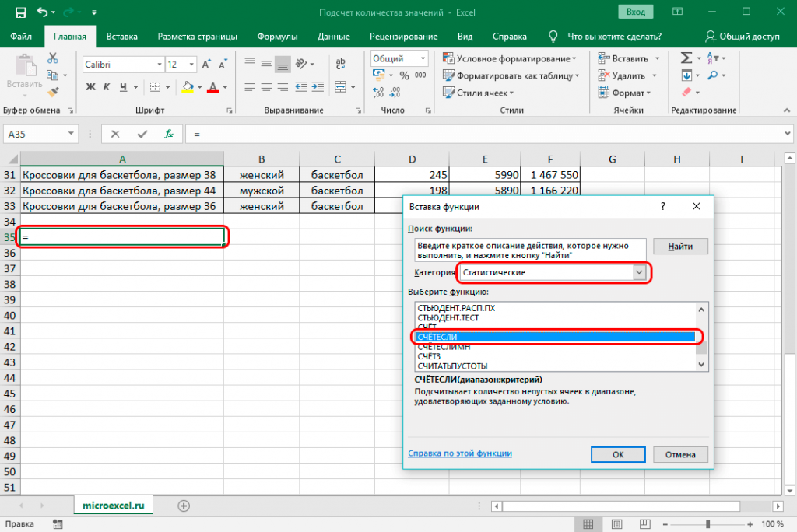797x532 pixels.
Task: Cancel formula entry with the X icon
Action: [115, 134]
